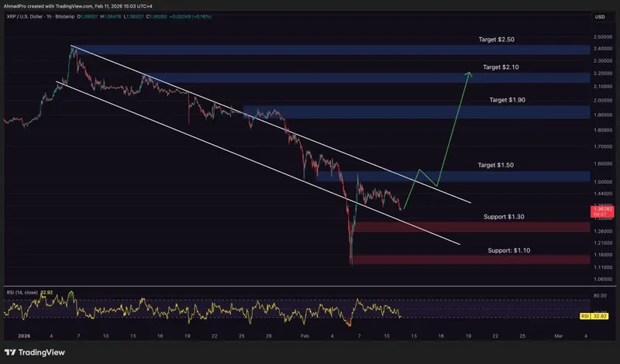620x364 pixels.
Task: Select the Support: $1.10 label
Action: point(513,251)
